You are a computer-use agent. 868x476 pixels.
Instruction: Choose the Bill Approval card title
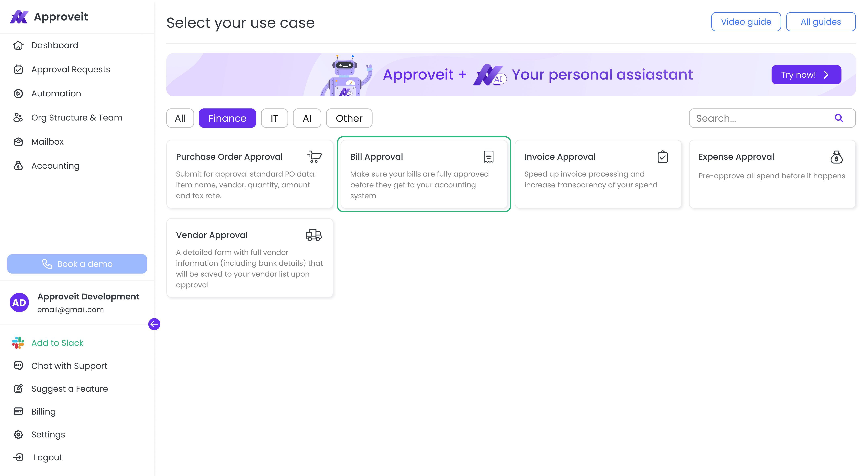click(376, 157)
